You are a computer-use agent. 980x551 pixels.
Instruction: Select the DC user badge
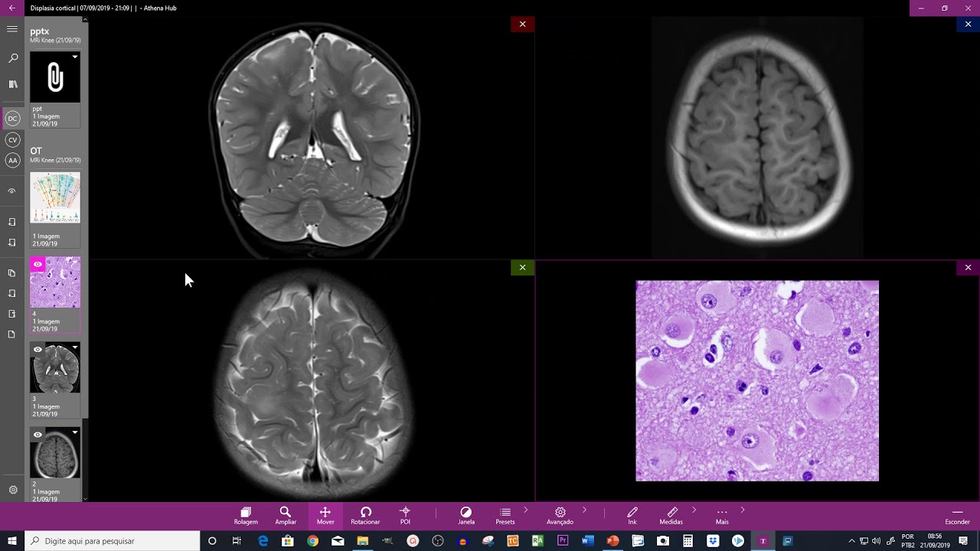(12, 119)
